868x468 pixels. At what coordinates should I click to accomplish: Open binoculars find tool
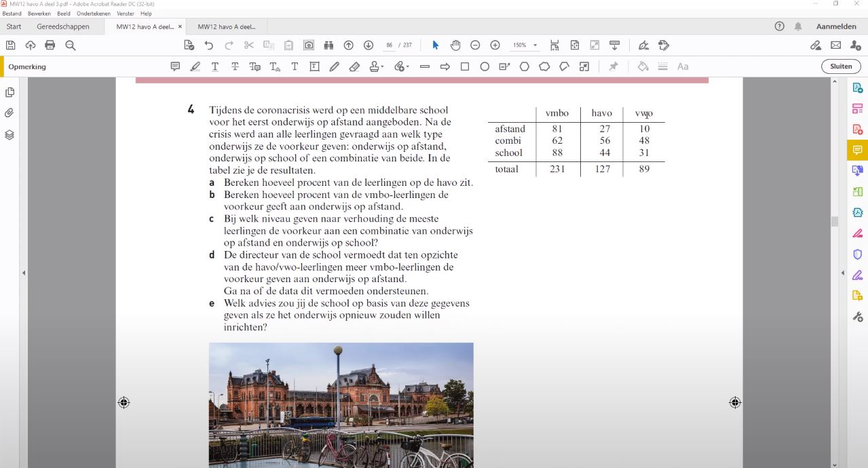328,45
